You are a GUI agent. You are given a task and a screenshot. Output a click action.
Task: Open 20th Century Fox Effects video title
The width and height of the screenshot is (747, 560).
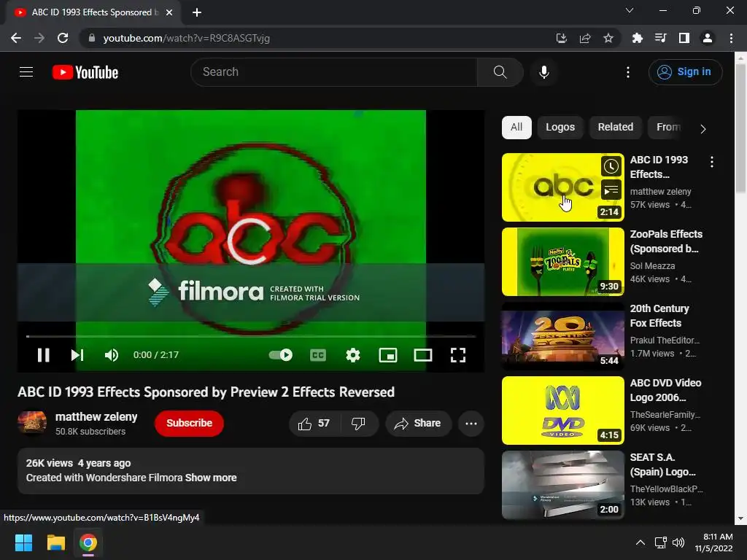659,316
